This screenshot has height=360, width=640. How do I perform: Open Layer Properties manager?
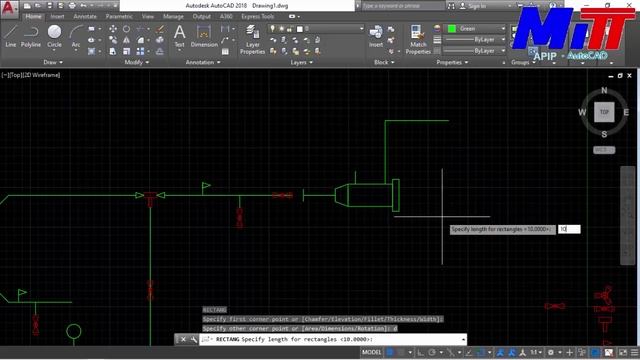(252, 39)
